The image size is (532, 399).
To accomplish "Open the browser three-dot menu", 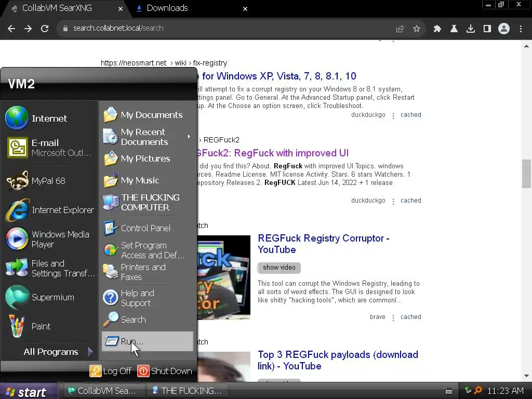I will (x=521, y=29).
